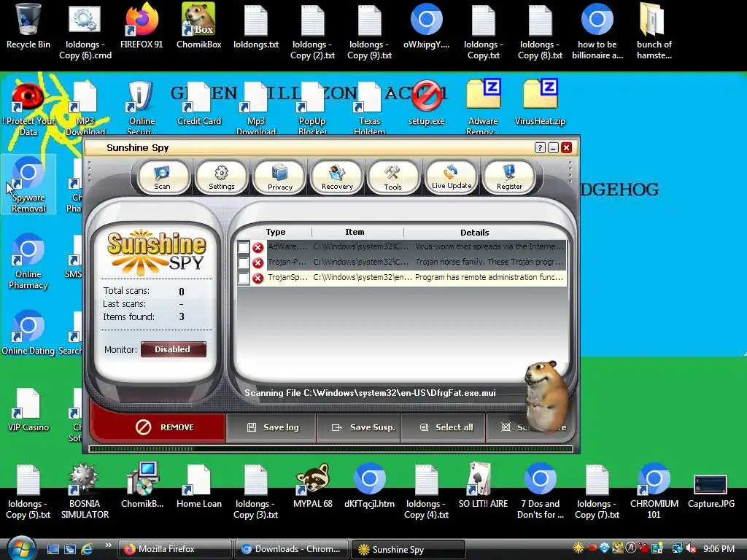
Task: Select the BOSNIA SIMULATOR desktop icon
Action: [x=85, y=491]
